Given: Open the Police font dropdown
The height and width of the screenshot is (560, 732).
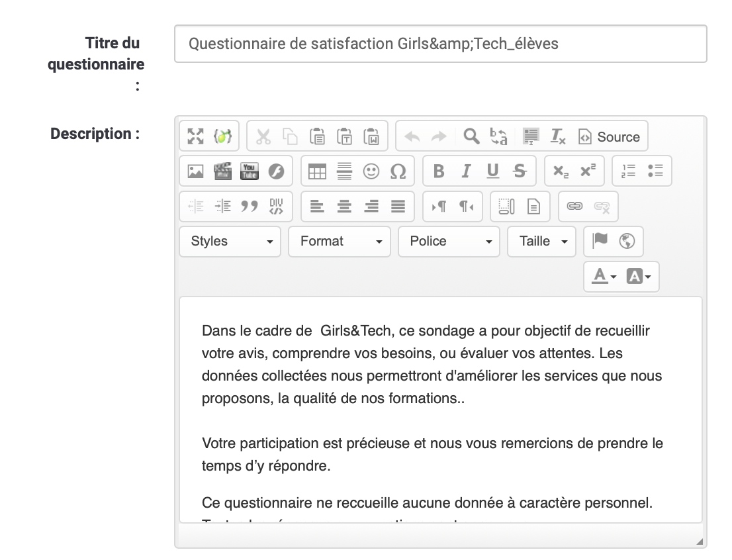Looking at the screenshot, I should [449, 242].
